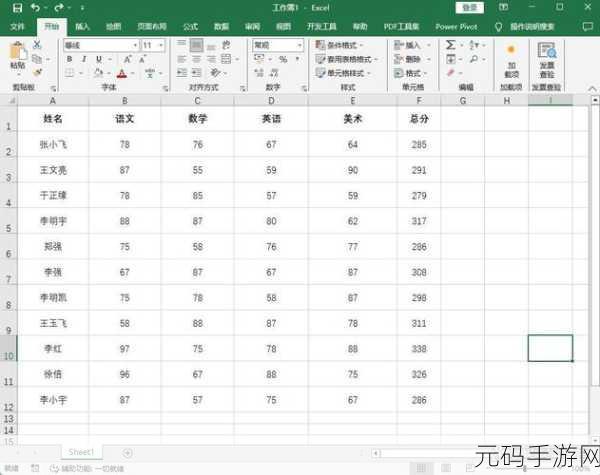Toggle middle vertical alignment

pos(196,45)
